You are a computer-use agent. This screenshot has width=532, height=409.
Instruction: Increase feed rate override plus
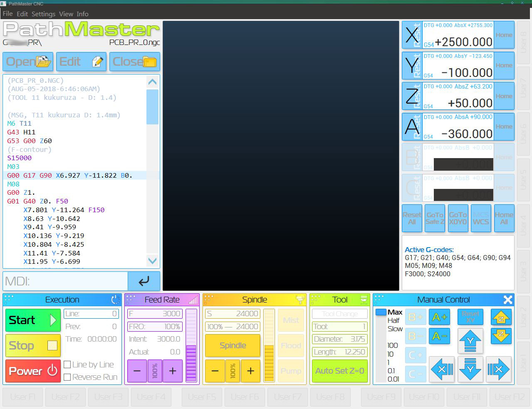[x=173, y=371]
